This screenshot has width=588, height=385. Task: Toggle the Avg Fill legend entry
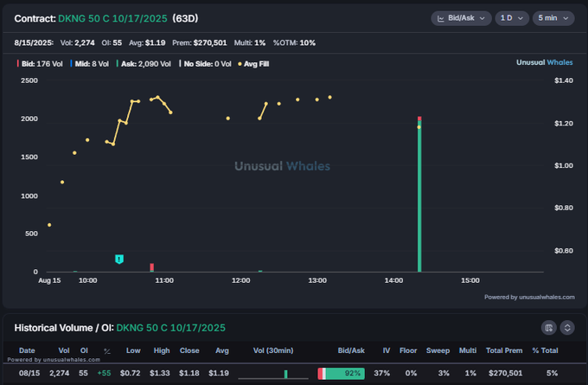pyautogui.click(x=253, y=64)
